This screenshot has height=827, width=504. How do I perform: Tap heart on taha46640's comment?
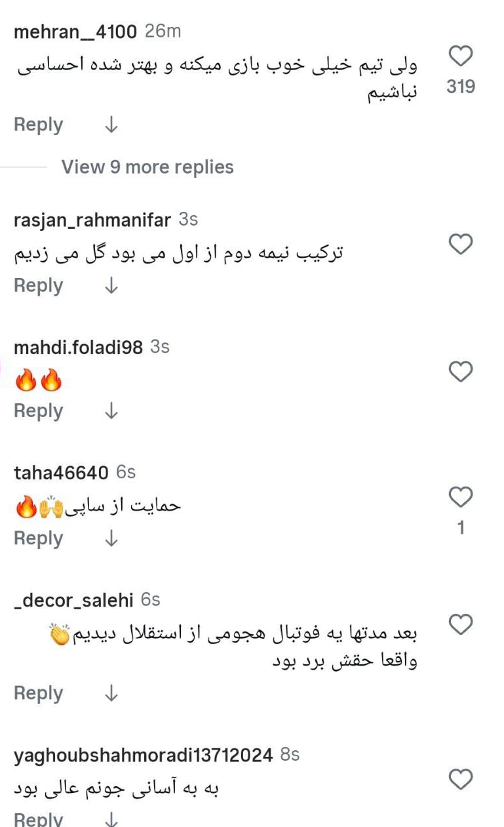(x=461, y=497)
